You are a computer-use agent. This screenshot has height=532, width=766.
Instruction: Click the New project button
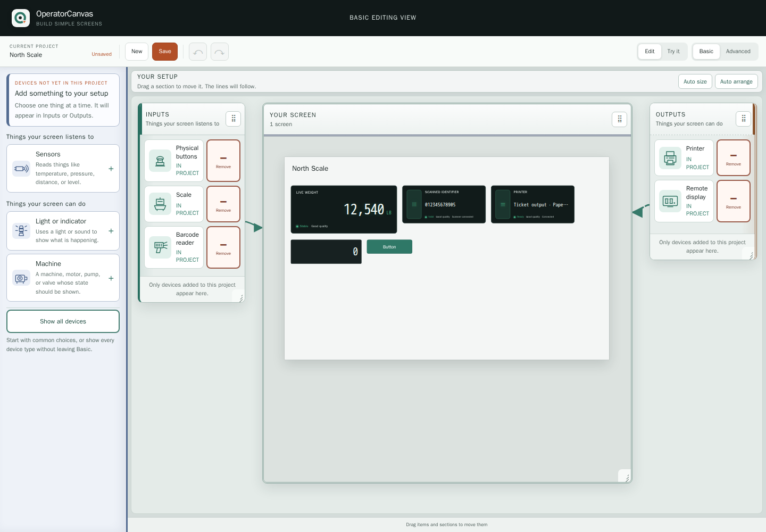(137, 52)
